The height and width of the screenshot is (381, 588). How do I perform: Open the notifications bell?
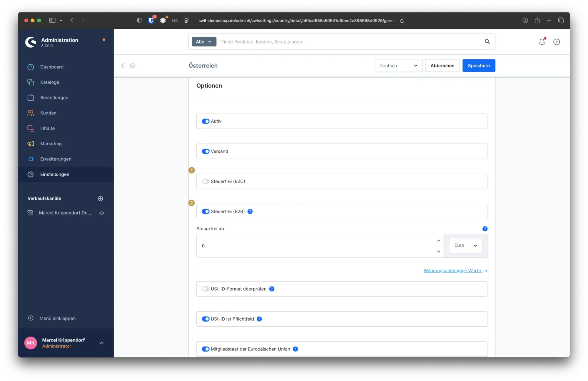tap(542, 42)
